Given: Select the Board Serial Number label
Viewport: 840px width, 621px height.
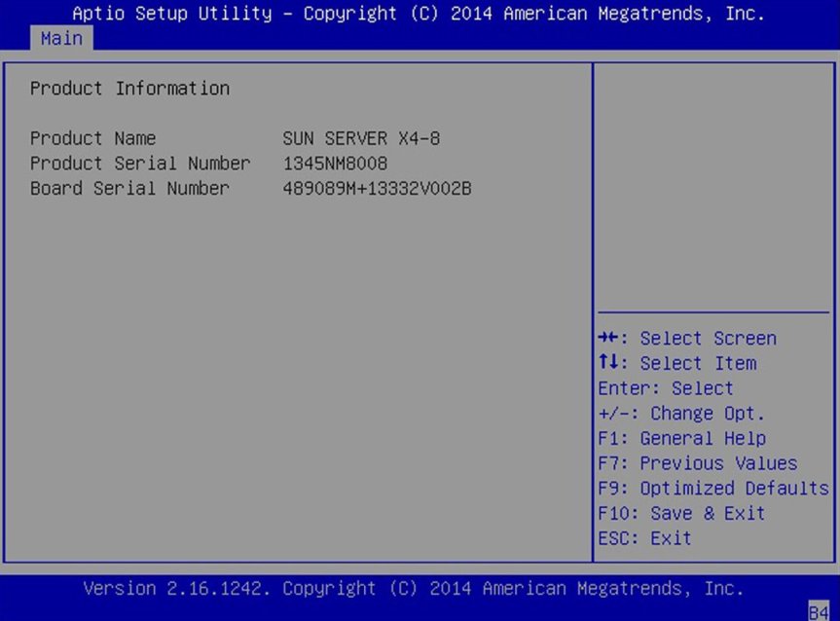Looking at the screenshot, I should 129,189.
